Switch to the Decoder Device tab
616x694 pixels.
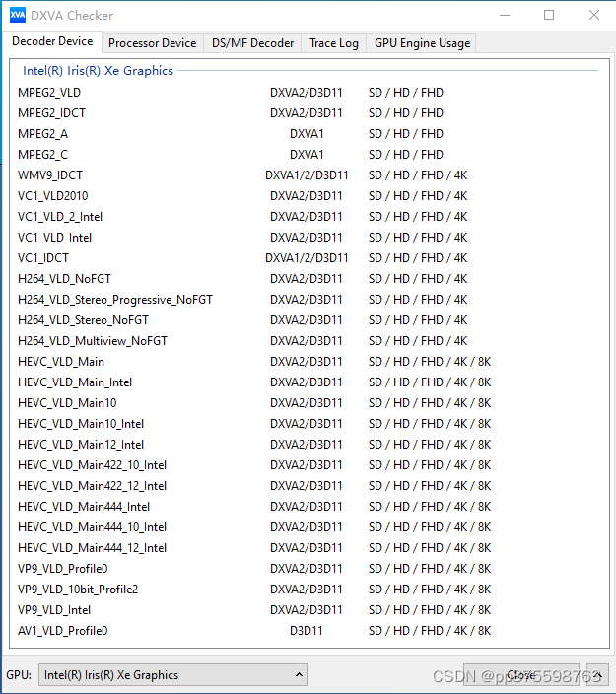tap(52, 41)
